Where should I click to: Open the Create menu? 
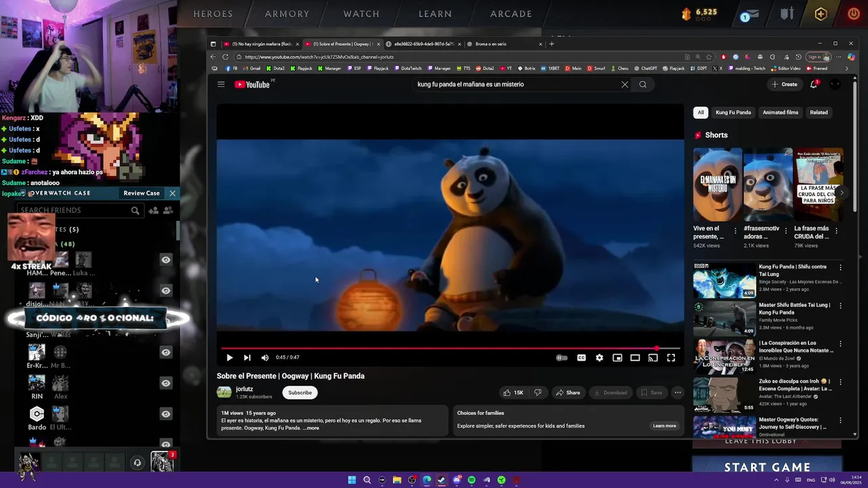click(784, 84)
